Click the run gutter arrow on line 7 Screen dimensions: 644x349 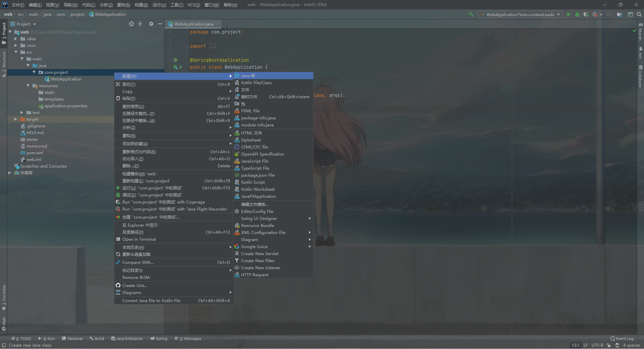coord(181,67)
